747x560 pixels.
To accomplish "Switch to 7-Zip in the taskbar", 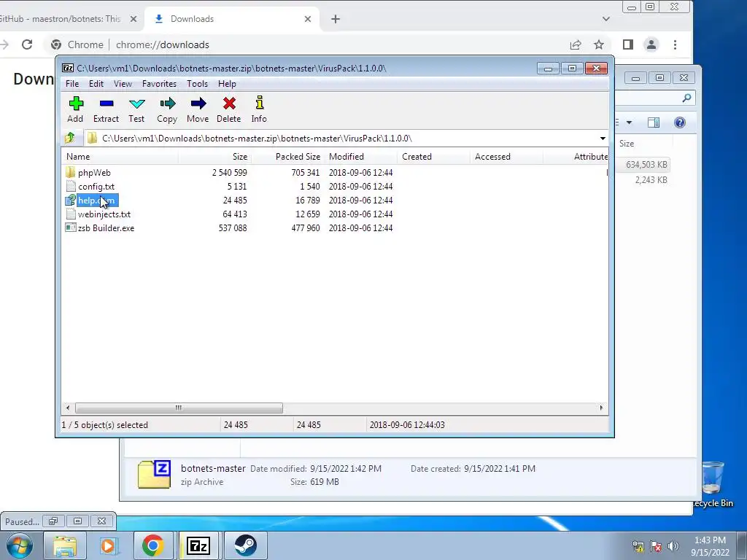I will pyautogui.click(x=198, y=545).
